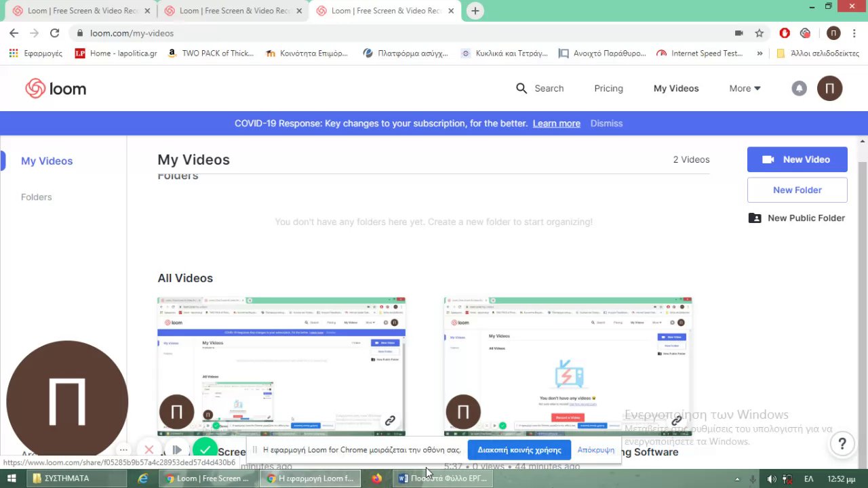Screen dimensions: 868x488
Task: Open the Κυκλικά και Τετράγ... bookmark
Action: [x=504, y=53]
